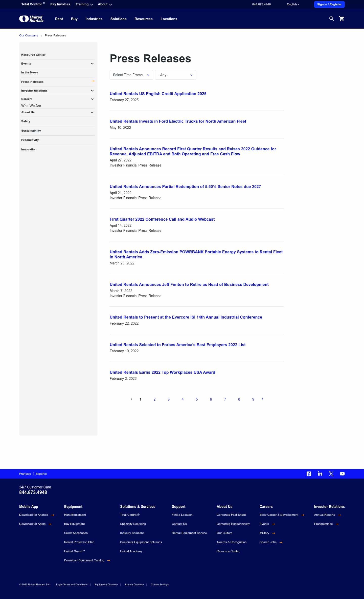Click arrow next to Search Jobs

(281, 542)
